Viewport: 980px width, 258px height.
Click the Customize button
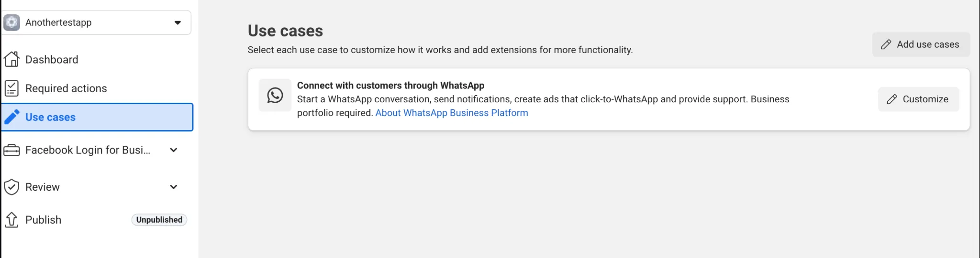[919, 99]
